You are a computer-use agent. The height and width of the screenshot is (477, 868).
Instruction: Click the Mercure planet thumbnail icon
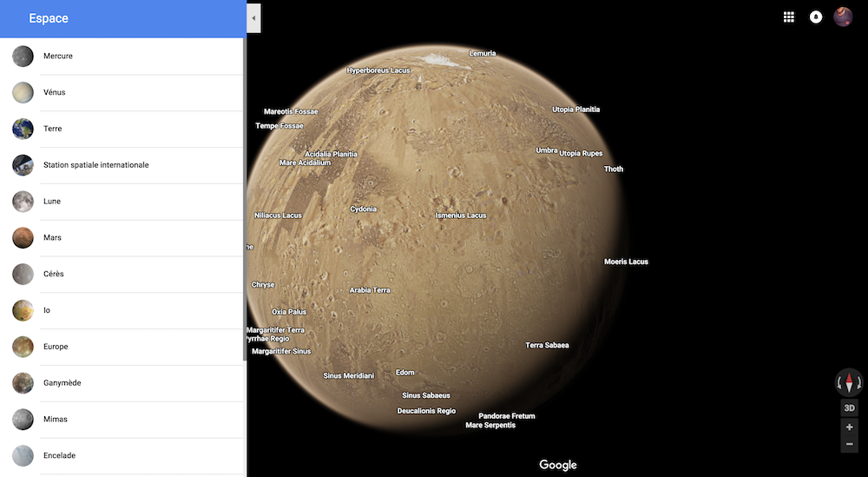(23, 56)
